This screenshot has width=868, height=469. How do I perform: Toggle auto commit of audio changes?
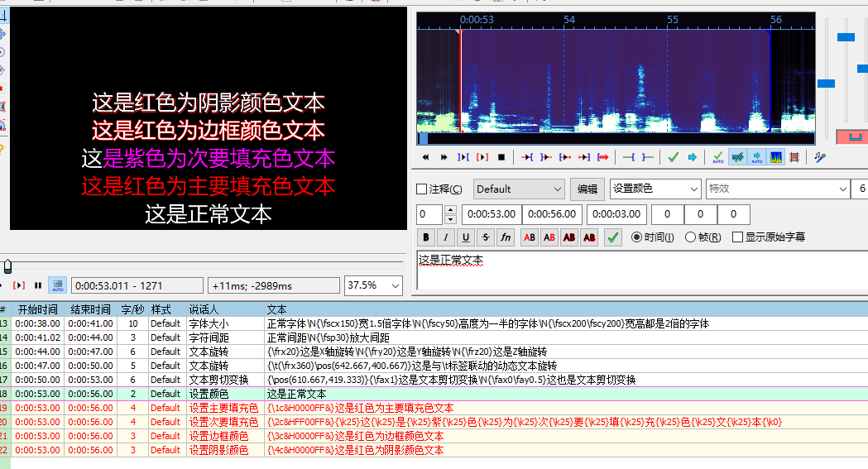point(718,158)
